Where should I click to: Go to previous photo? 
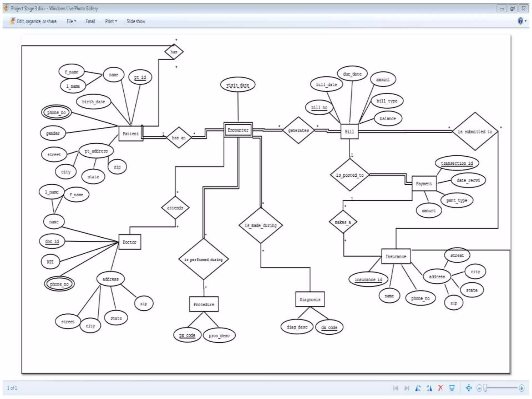[x=396, y=388]
